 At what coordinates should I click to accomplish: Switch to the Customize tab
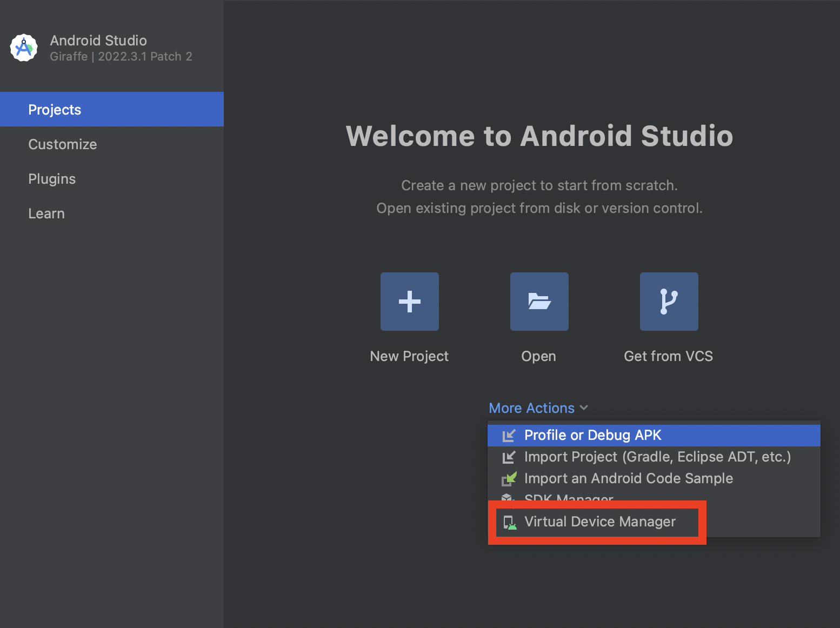[x=112, y=144]
